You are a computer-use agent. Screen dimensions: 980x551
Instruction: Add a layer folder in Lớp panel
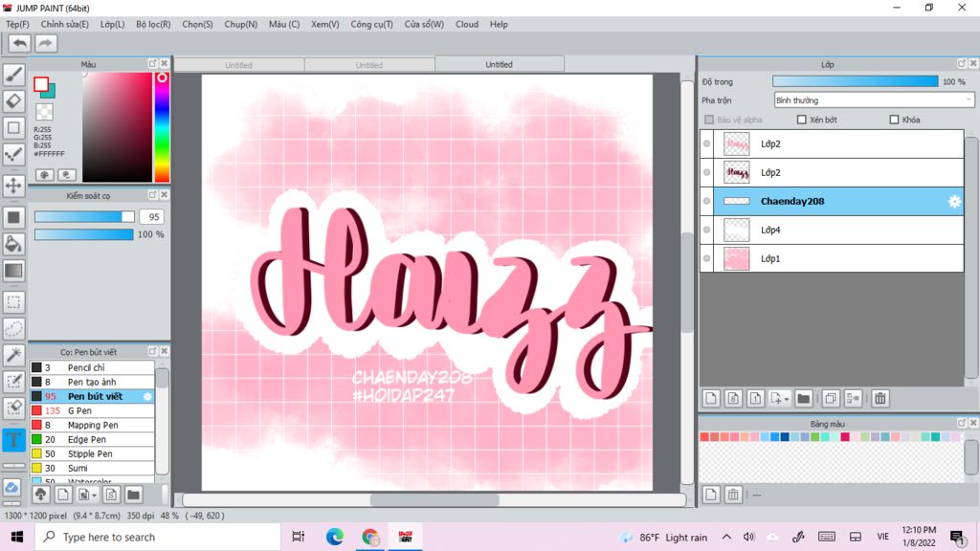point(804,399)
